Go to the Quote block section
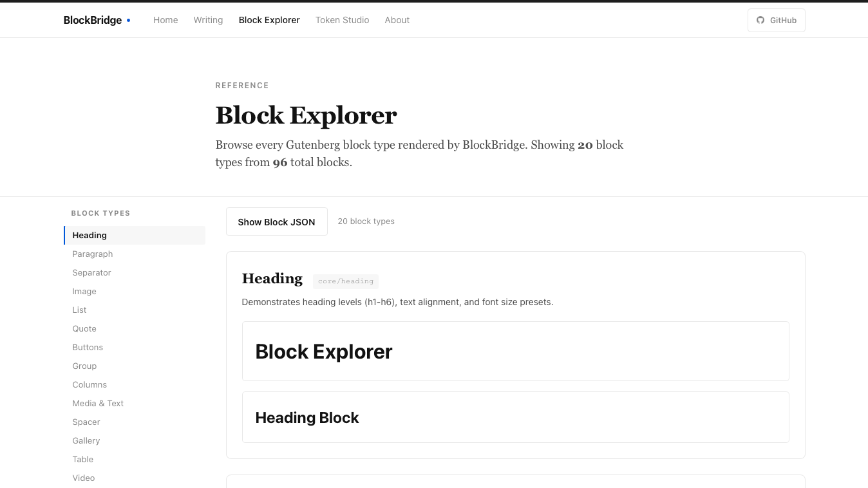 pyautogui.click(x=84, y=328)
